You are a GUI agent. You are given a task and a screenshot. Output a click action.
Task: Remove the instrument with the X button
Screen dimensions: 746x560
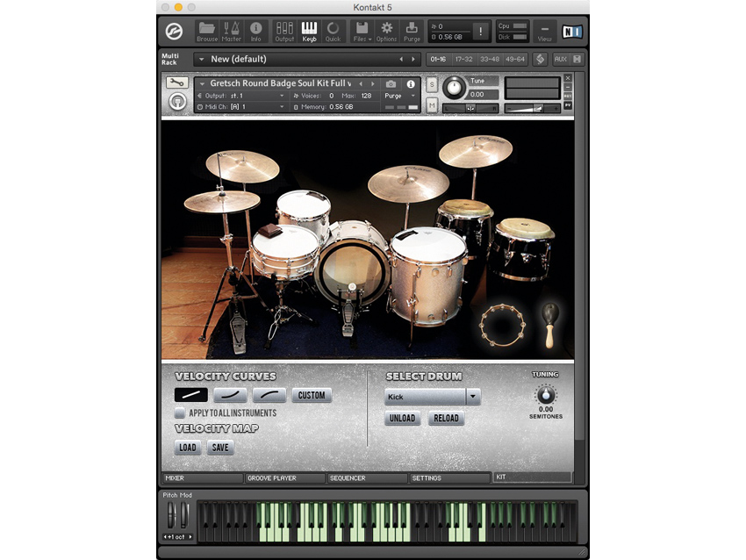tap(568, 77)
